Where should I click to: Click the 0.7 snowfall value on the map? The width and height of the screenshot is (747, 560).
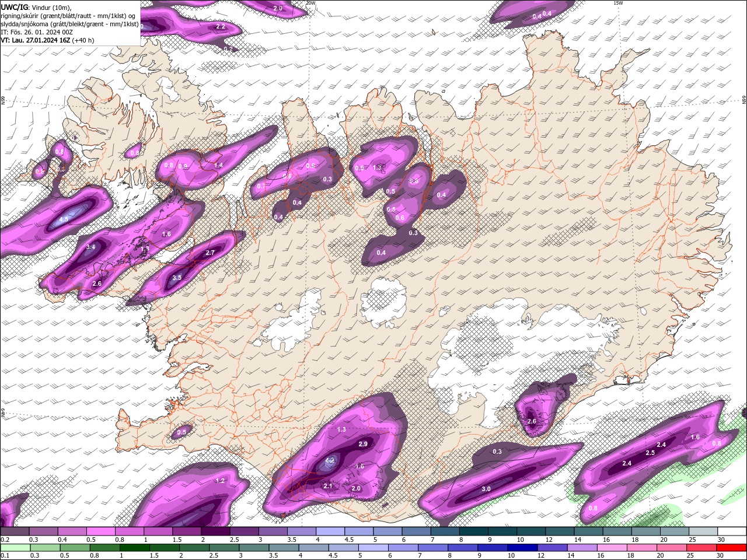point(260,186)
